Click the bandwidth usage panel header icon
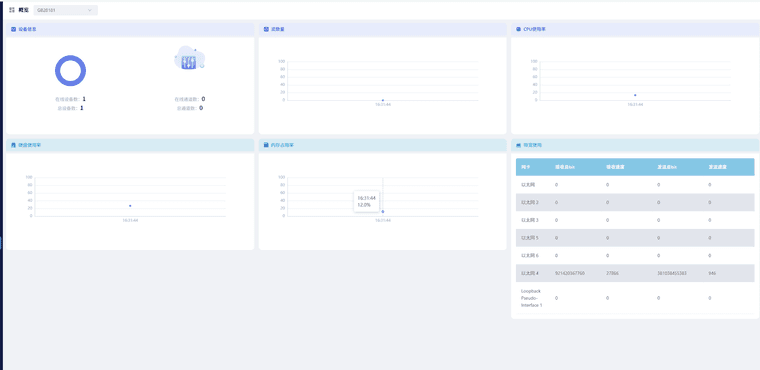760x370 pixels. click(519, 145)
